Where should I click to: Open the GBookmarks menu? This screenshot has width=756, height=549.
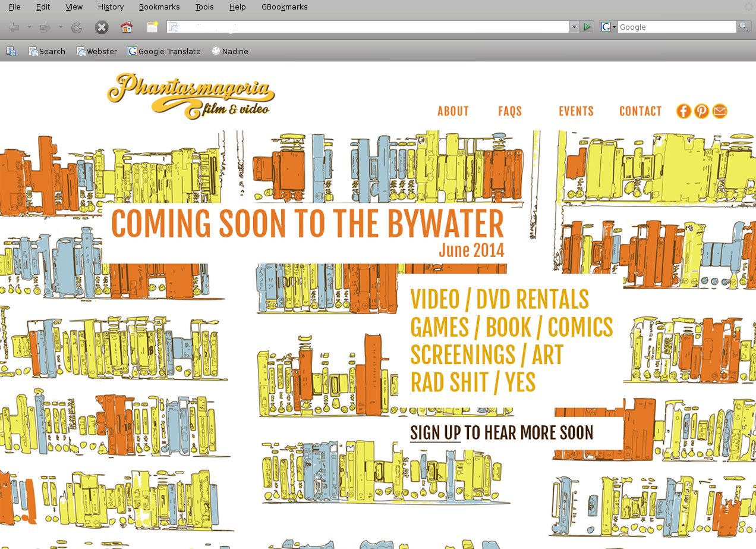click(285, 7)
